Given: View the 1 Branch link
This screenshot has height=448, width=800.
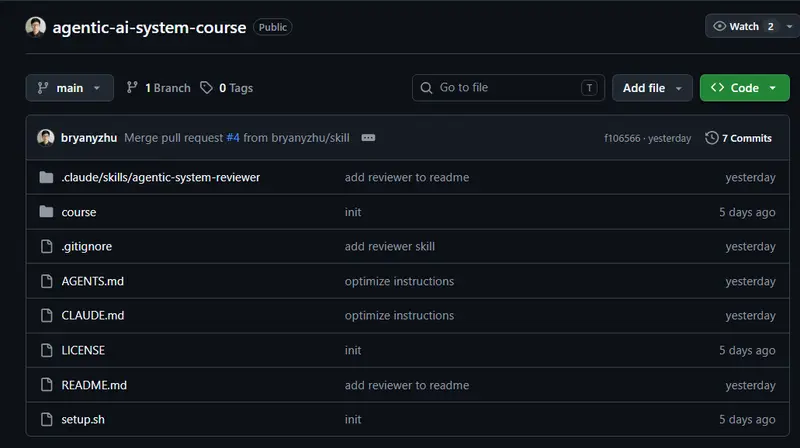Looking at the screenshot, I should pyautogui.click(x=167, y=88).
